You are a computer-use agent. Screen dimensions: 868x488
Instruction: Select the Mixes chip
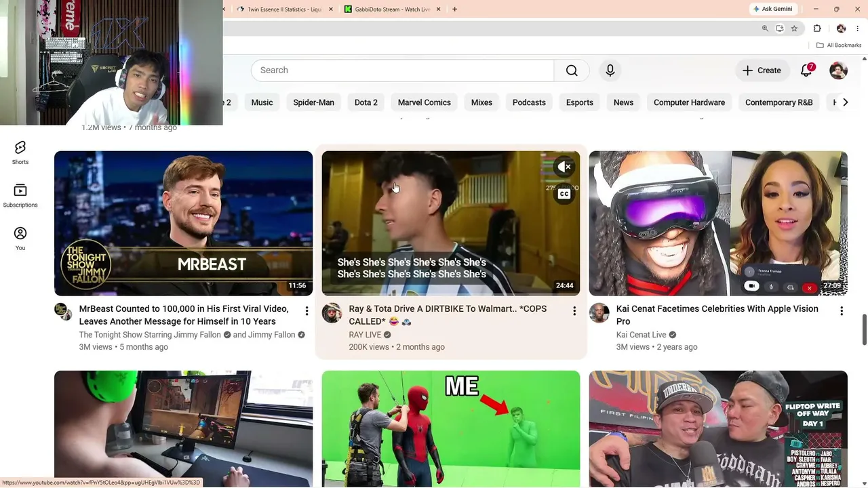click(481, 102)
